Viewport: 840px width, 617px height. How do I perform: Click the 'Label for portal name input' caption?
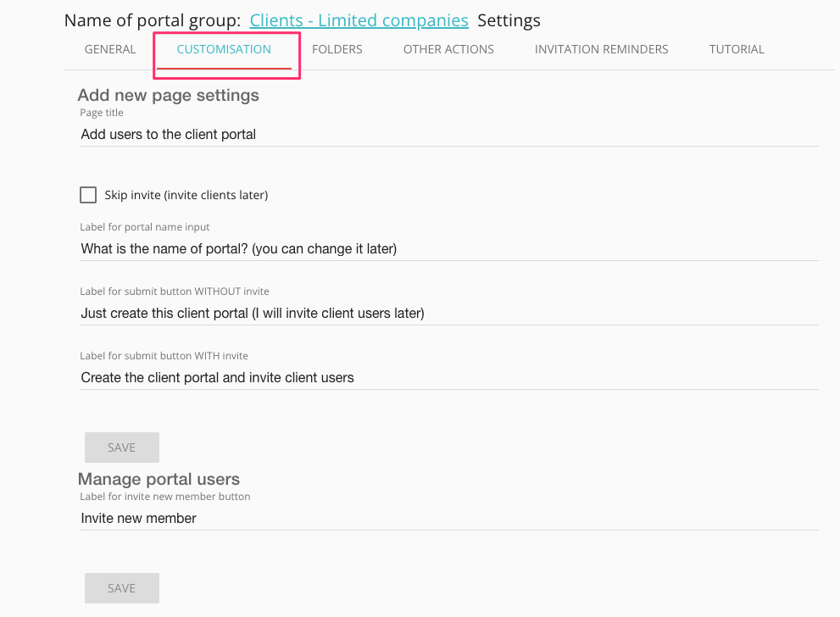(x=145, y=227)
